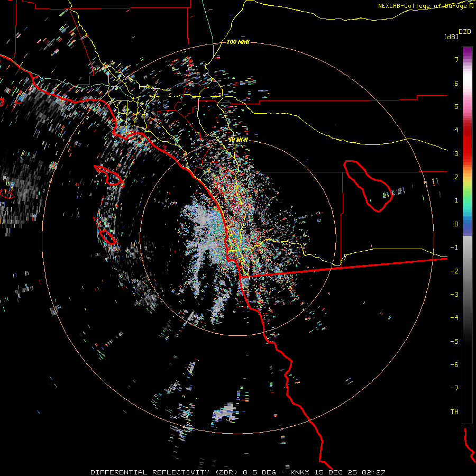This screenshot has height=476, width=476.
Task: Click the 1 value on the color scale
Action: coord(456,200)
